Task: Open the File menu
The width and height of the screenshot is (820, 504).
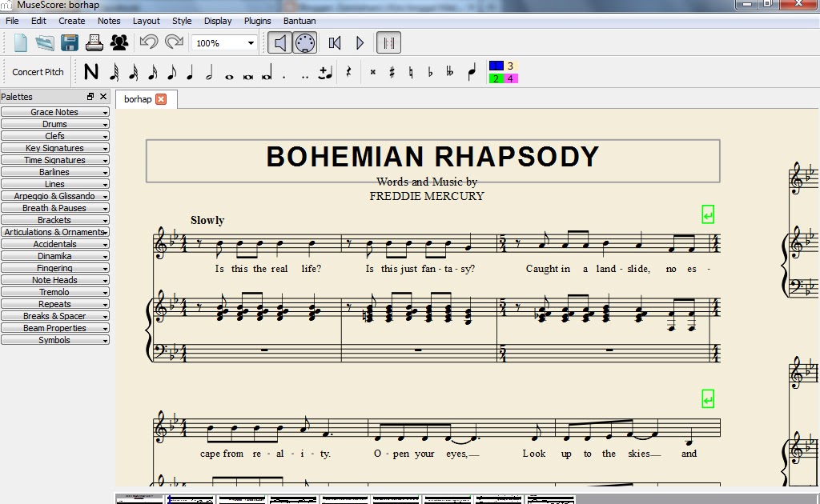Action: (x=12, y=21)
